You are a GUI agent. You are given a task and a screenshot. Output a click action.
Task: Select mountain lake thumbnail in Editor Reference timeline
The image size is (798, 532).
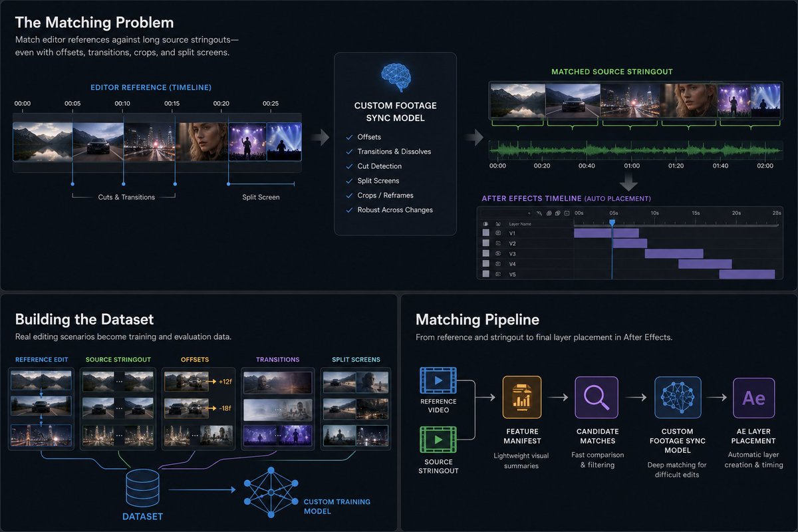tap(43, 142)
